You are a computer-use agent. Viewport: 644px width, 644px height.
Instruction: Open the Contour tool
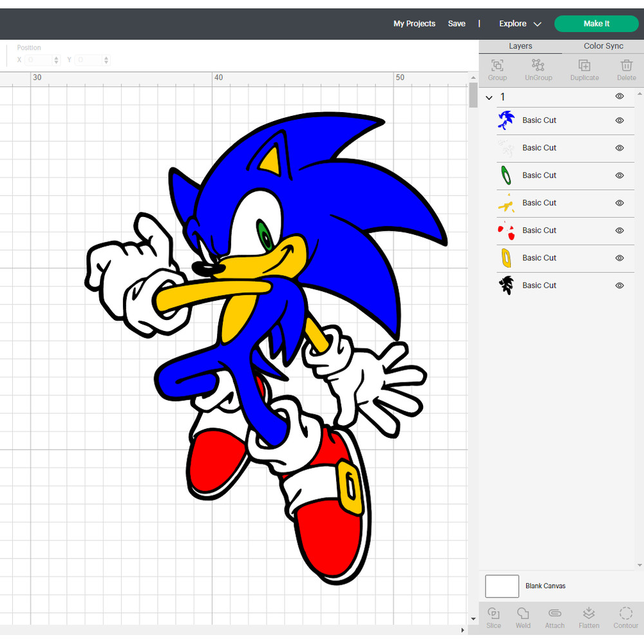[625, 617]
